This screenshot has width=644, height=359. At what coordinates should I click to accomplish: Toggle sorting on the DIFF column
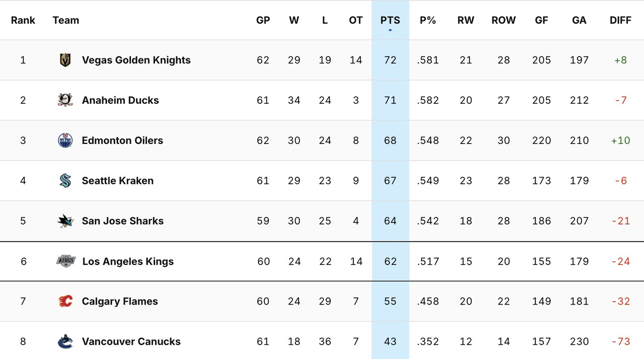620,20
